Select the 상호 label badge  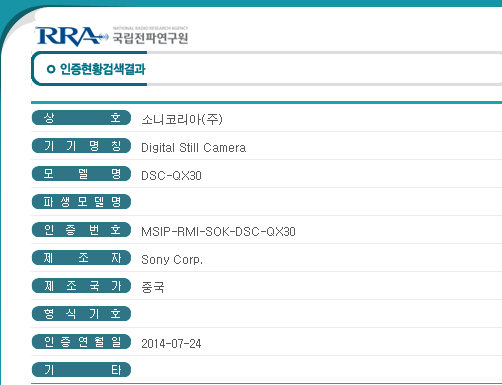tap(81, 118)
